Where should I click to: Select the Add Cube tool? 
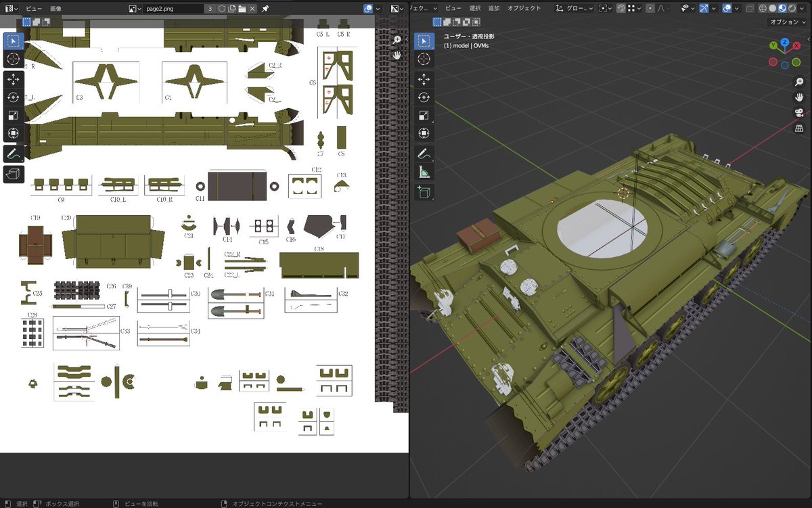point(424,192)
